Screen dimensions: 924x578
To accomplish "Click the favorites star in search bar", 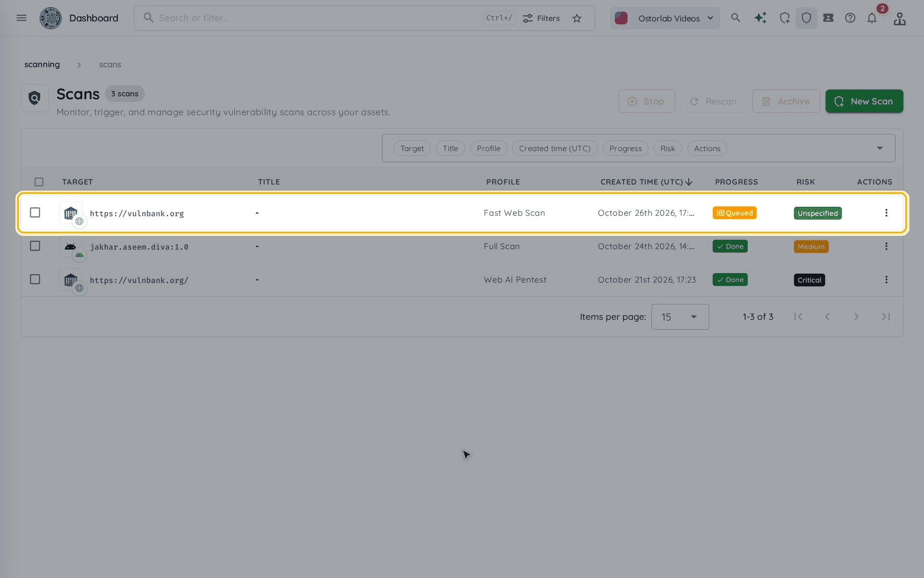I will click(577, 18).
